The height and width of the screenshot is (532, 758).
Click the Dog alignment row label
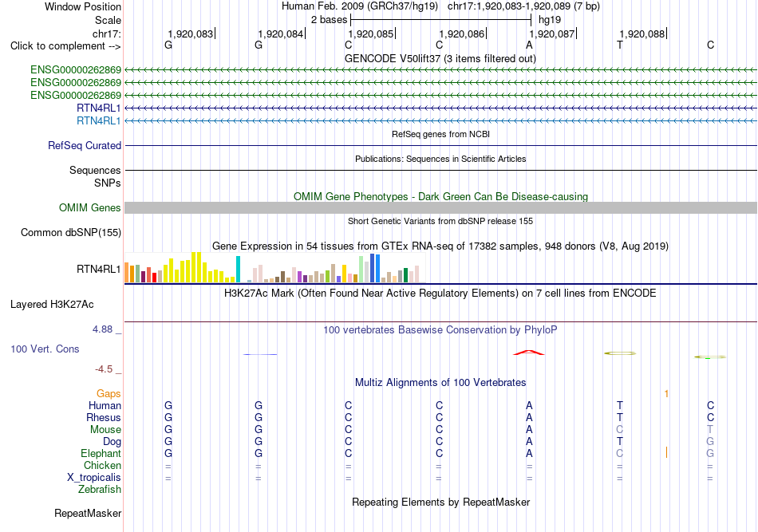[112, 442]
